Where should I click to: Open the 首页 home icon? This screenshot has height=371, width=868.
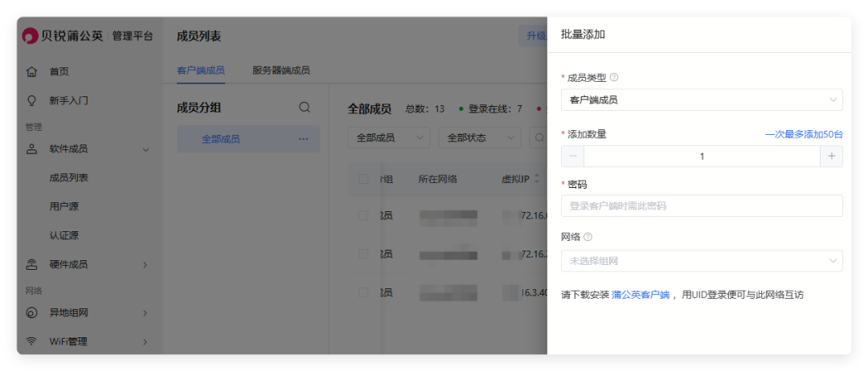pyautogui.click(x=32, y=72)
